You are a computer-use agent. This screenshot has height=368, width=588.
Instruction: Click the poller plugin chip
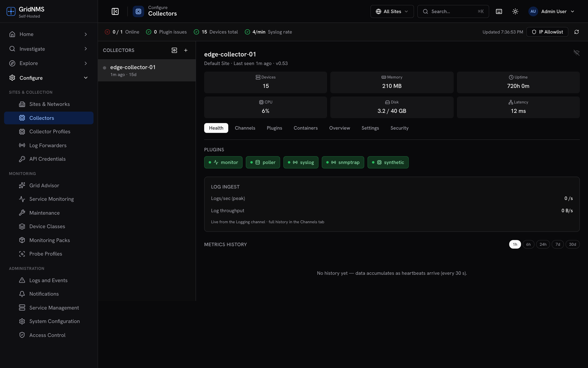click(263, 162)
